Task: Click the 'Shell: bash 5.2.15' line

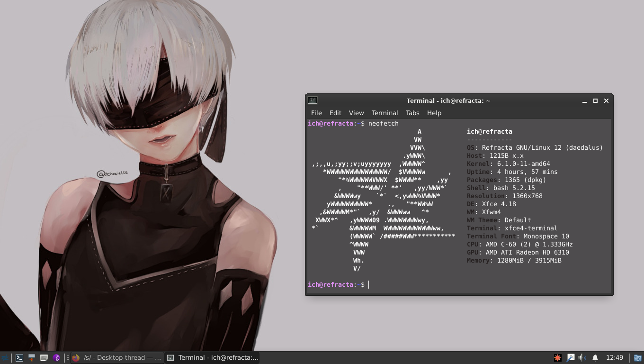Action: pos(501,188)
